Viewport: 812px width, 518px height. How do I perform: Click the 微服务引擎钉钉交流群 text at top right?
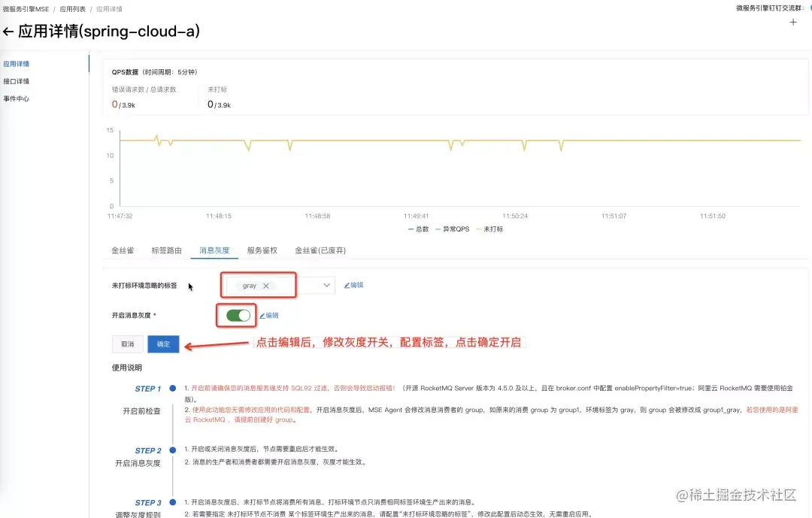[x=770, y=8]
